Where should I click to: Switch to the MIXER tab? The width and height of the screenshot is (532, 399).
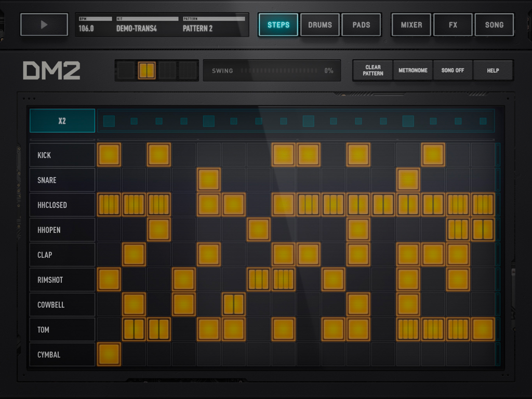coord(411,24)
